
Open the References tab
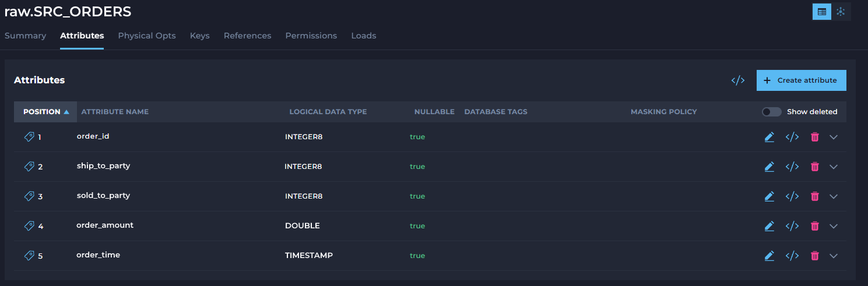click(248, 36)
